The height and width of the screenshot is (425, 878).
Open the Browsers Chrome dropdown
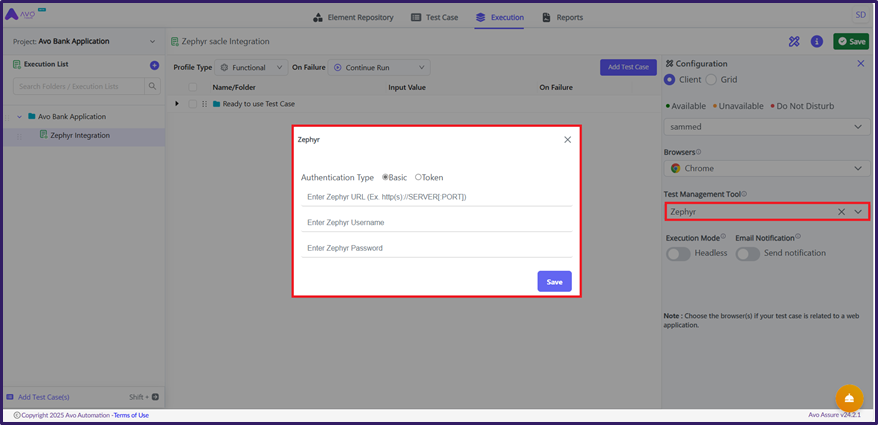[x=766, y=169]
